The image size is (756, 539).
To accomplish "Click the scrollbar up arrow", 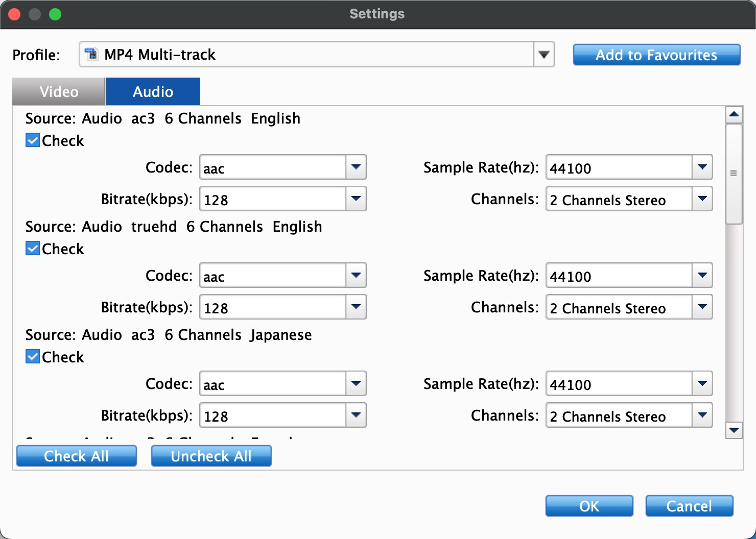I will 734,114.
